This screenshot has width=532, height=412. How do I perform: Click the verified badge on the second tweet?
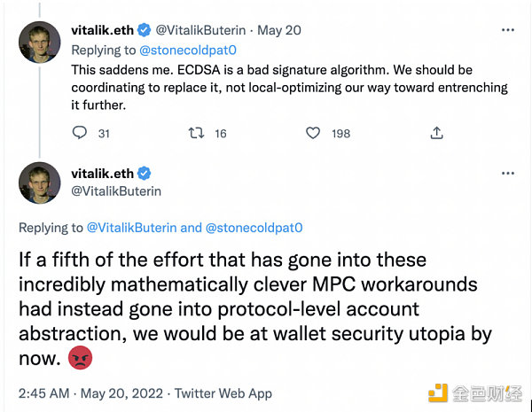(x=145, y=174)
